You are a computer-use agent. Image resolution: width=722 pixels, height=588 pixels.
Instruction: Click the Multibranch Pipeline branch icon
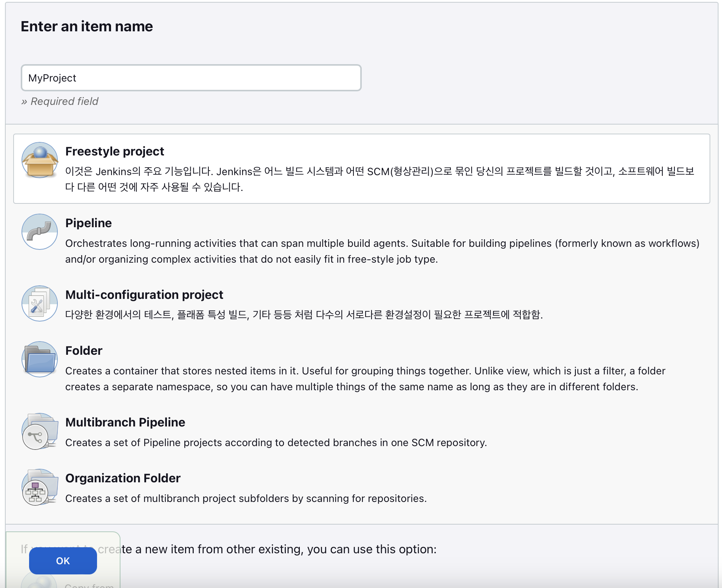click(40, 431)
